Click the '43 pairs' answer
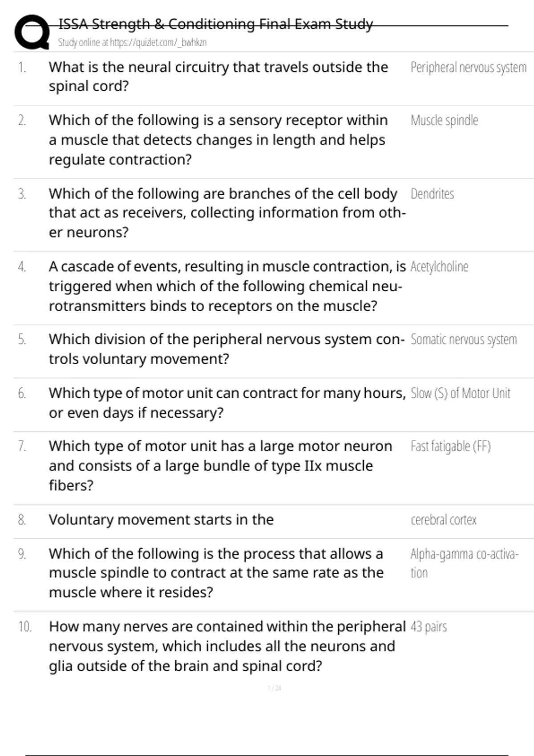534x756 pixels. tap(429, 627)
